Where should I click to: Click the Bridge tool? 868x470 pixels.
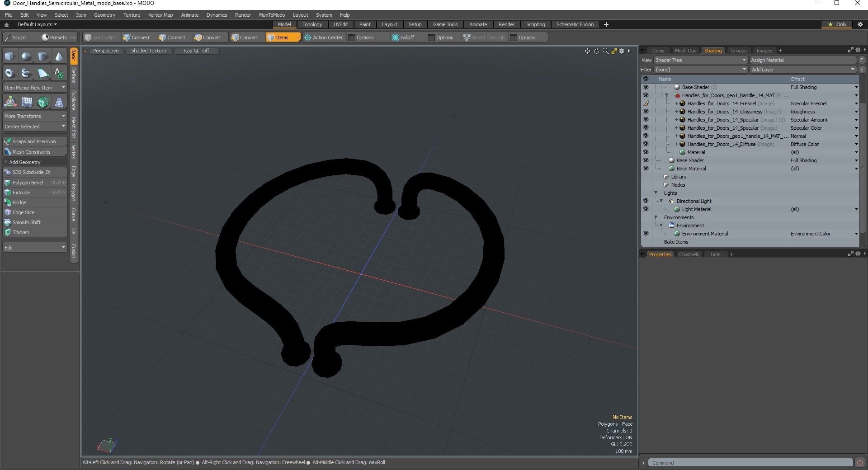coord(35,202)
